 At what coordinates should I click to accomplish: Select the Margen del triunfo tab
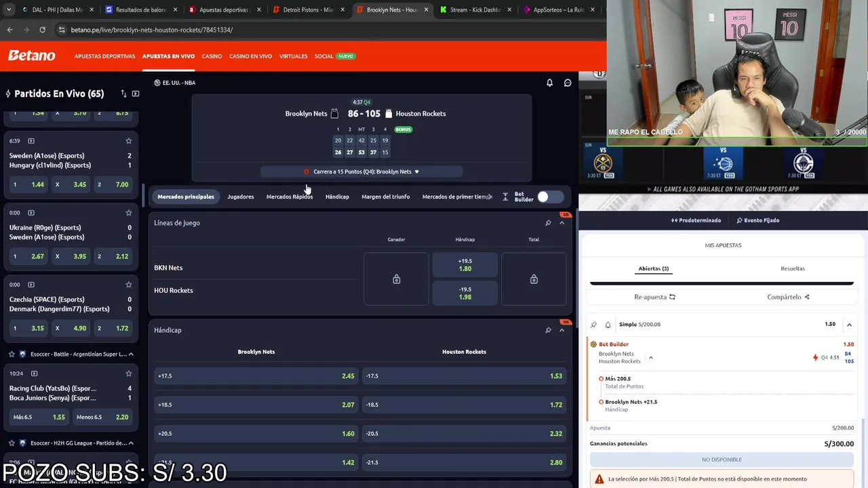click(x=386, y=197)
